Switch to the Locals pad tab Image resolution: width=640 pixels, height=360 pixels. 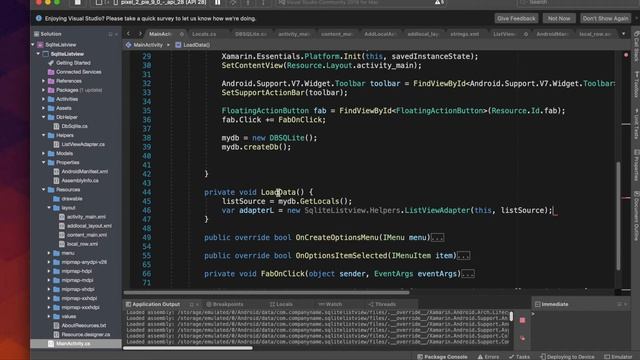[x=281, y=304]
